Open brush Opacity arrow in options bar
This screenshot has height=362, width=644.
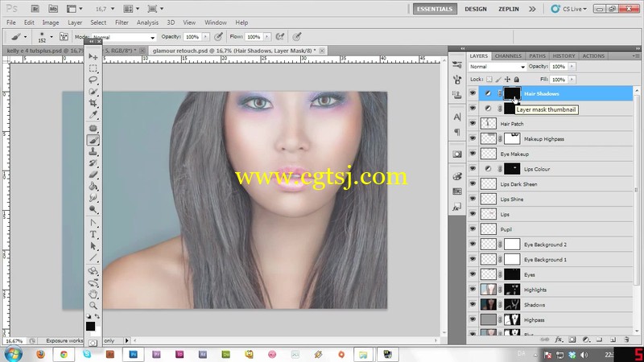(206, 37)
